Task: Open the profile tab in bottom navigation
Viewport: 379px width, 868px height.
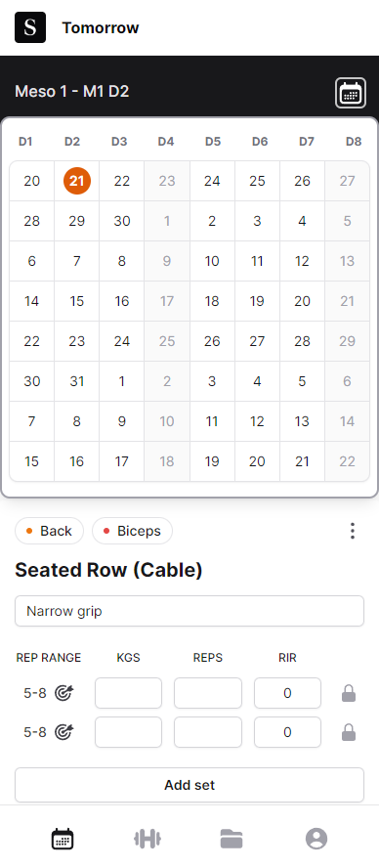Action: (316, 839)
